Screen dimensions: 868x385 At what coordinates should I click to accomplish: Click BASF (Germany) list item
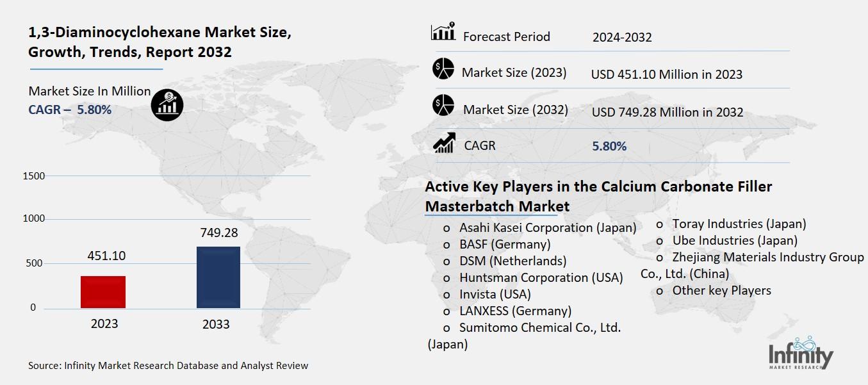(504, 244)
